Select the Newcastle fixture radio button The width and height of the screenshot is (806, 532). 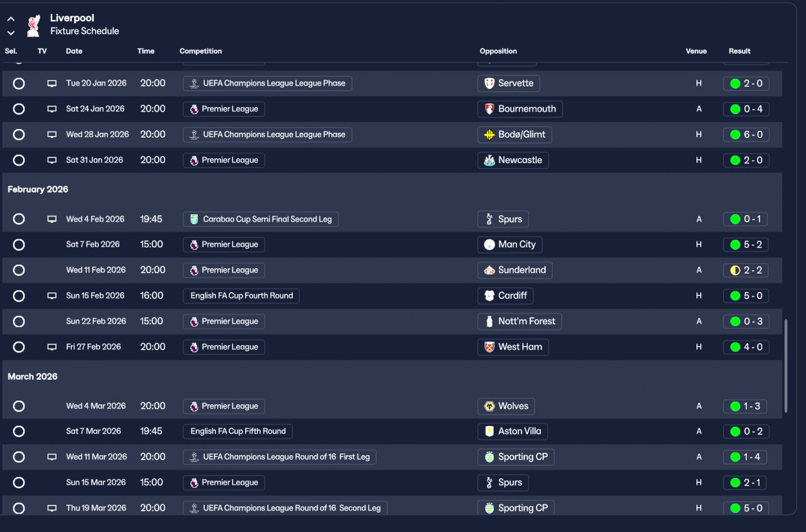(19, 160)
